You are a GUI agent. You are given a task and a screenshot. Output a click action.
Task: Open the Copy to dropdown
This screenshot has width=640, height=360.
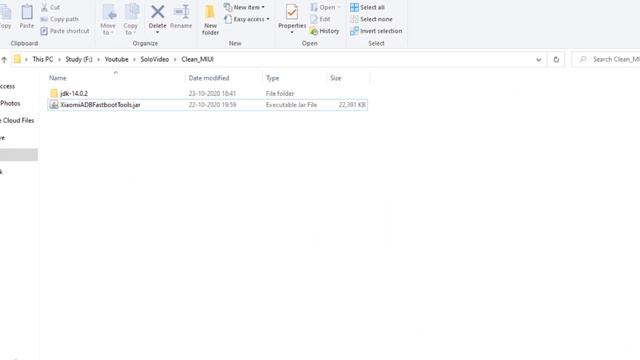(x=131, y=20)
